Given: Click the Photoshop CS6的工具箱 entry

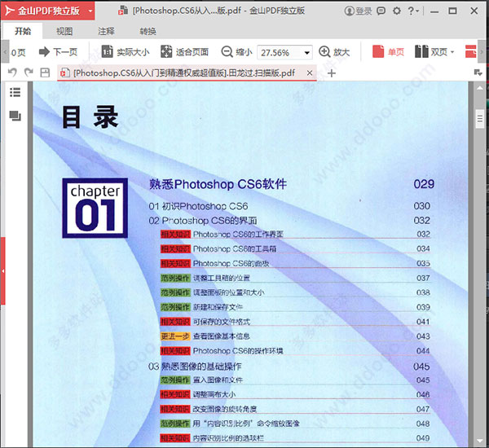Looking at the screenshot, I should pyautogui.click(x=235, y=248).
